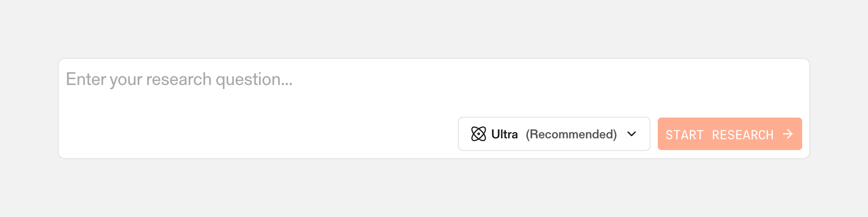This screenshot has width=868, height=217.
Task: Click the arrow icon on Start Research
Action: click(x=788, y=134)
